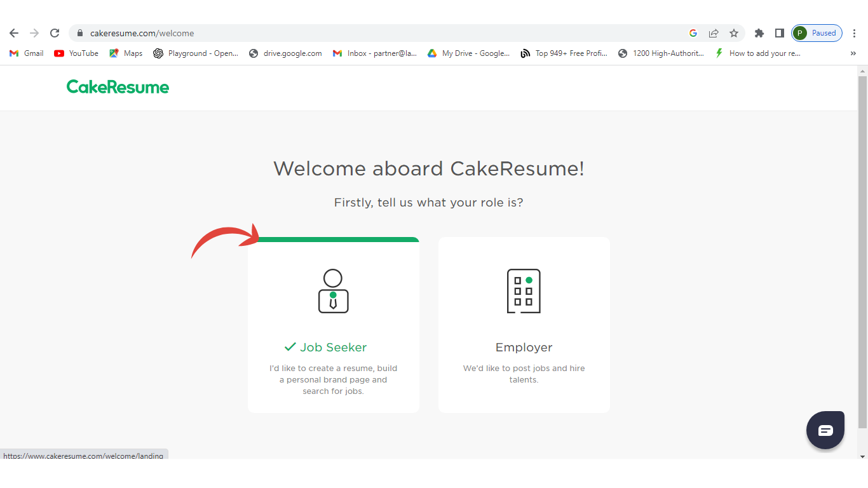Screen dimensions: 868x488
Task: Click the share page icon
Action: tap(714, 33)
